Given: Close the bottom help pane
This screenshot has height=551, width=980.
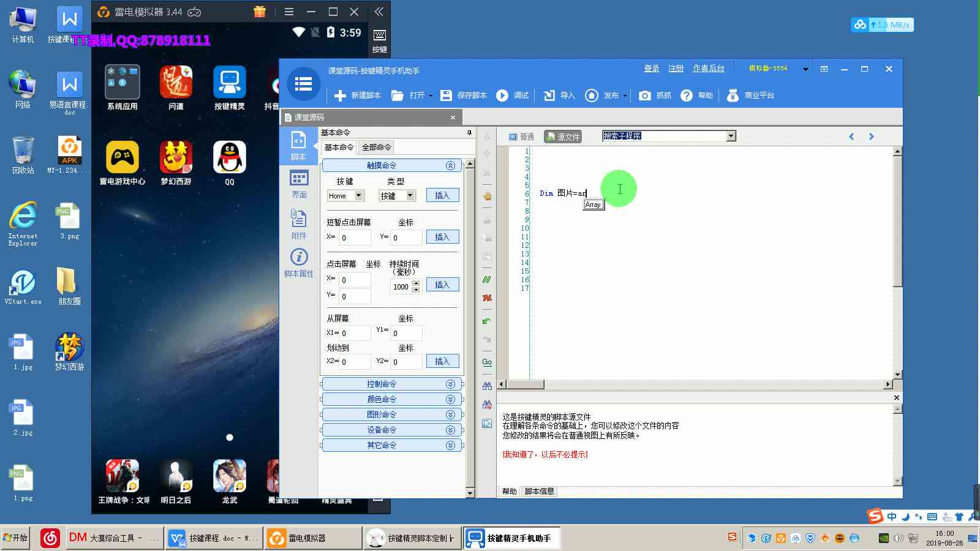Looking at the screenshot, I should (897, 398).
